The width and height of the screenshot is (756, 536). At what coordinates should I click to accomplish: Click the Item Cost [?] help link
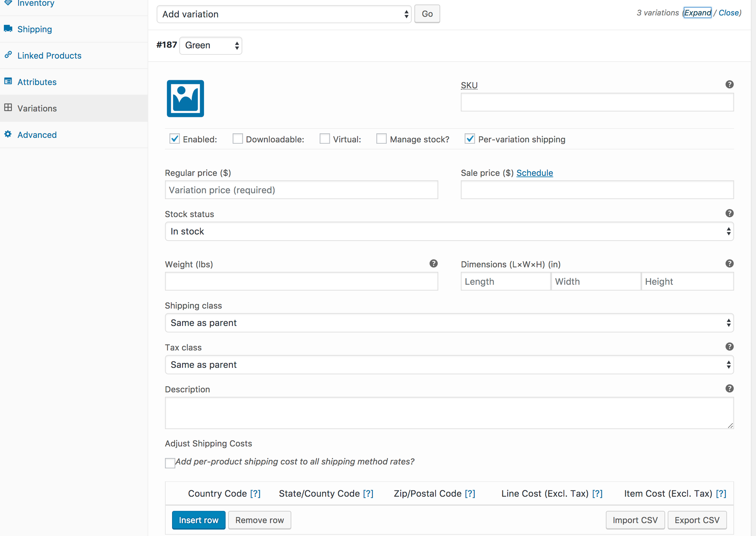coord(721,493)
